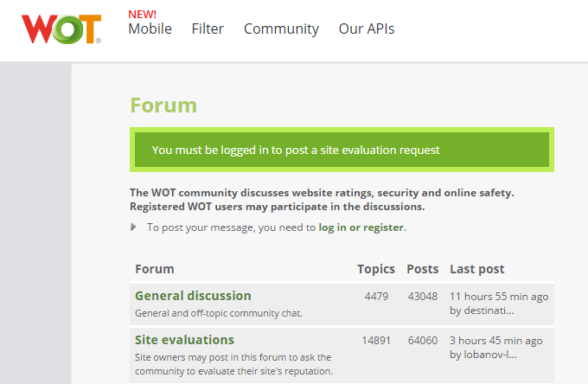Screen dimensions: 588x384
Task: Click the WOT community intro paragraph
Action: [x=322, y=200]
